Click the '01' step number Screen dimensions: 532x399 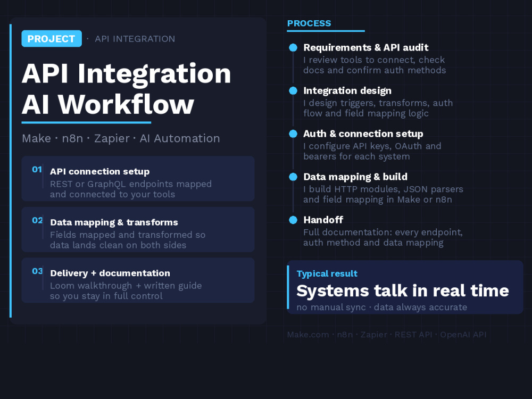[37, 170]
